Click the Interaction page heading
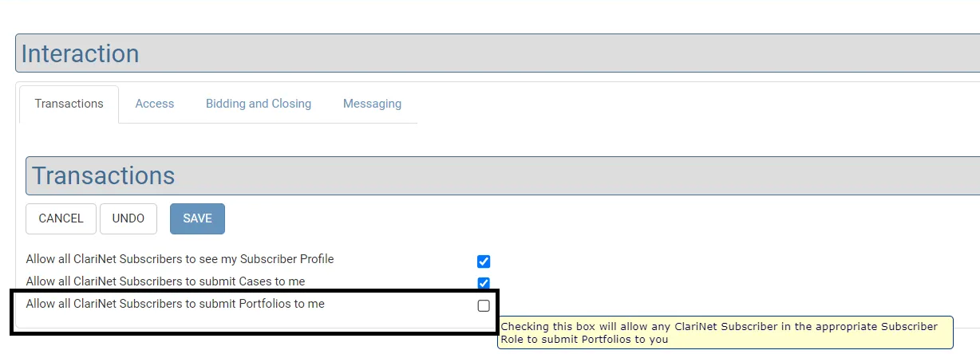The image size is (980, 354). pyautogui.click(x=80, y=54)
